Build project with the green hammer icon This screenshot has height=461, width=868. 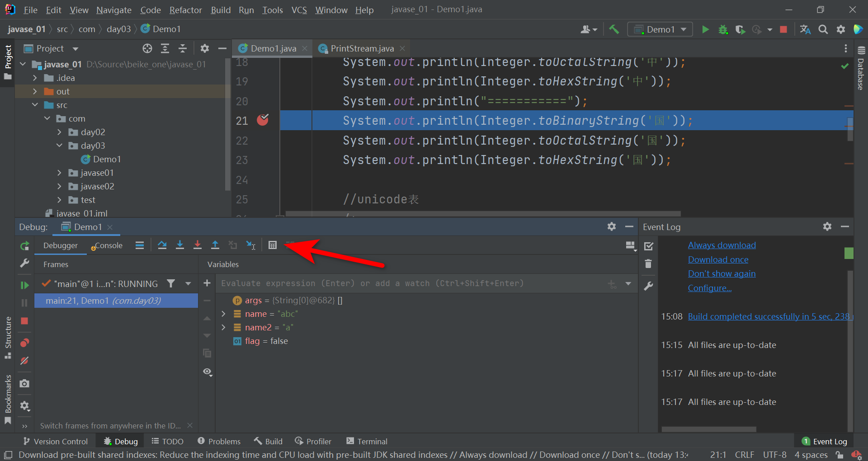[613, 29]
